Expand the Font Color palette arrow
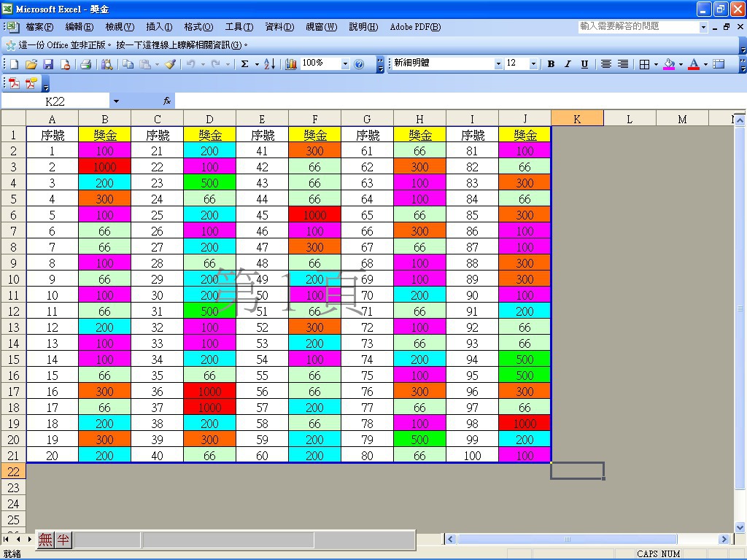The width and height of the screenshot is (747, 560). tap(705, 64)
